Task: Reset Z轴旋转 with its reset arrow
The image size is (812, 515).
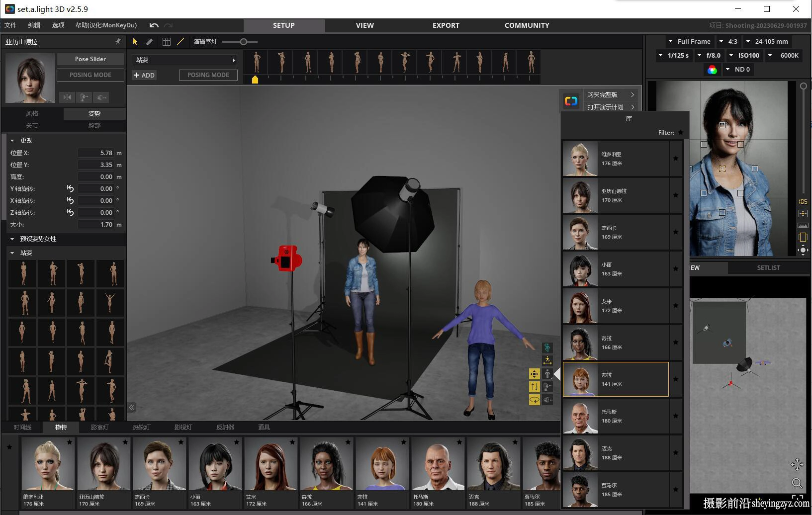Action: pos(70,213)
